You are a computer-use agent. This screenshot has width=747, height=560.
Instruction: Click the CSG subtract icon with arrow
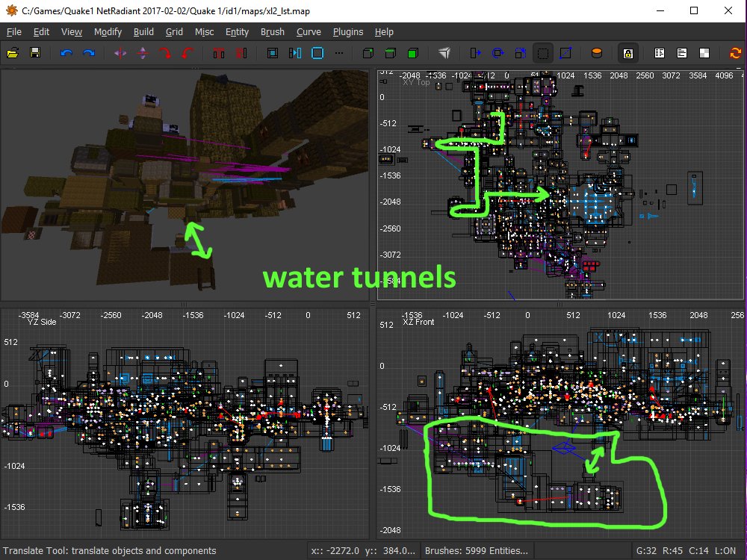(295, 53)
